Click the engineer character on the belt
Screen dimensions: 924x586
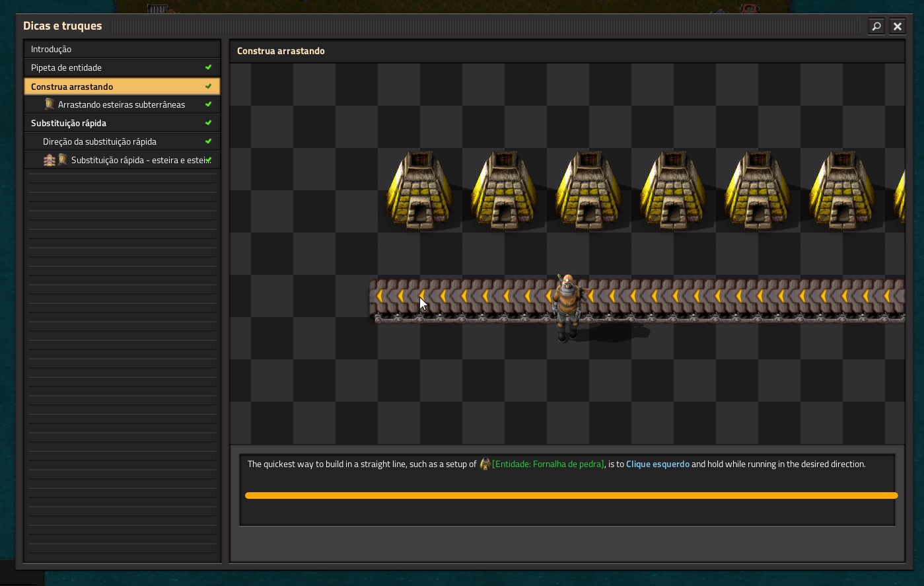tap(567, 307)
